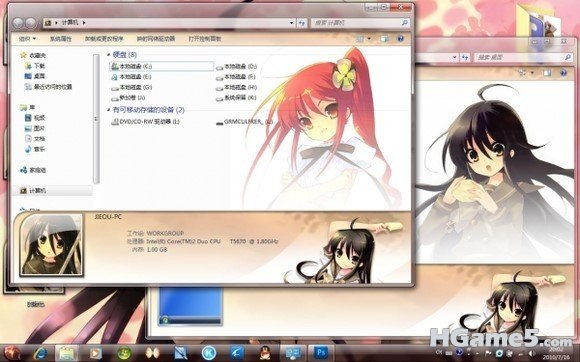Image resolution: width=580 pixels, height=362 pixels.
Task: Open 图片 (Pictures) library in sidebar
Action: (x=35, y=128)
